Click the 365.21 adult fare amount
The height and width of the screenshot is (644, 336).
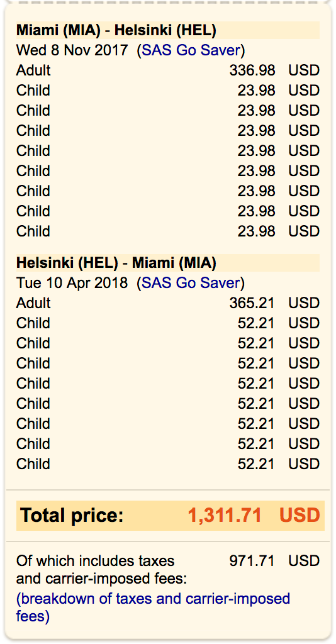coord(252,303)
